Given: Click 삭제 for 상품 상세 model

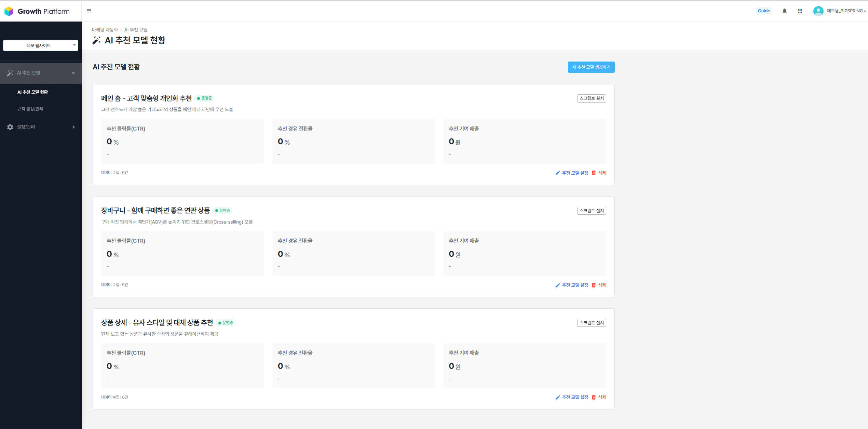Looking at the screenshot, I should pos(602,397).
